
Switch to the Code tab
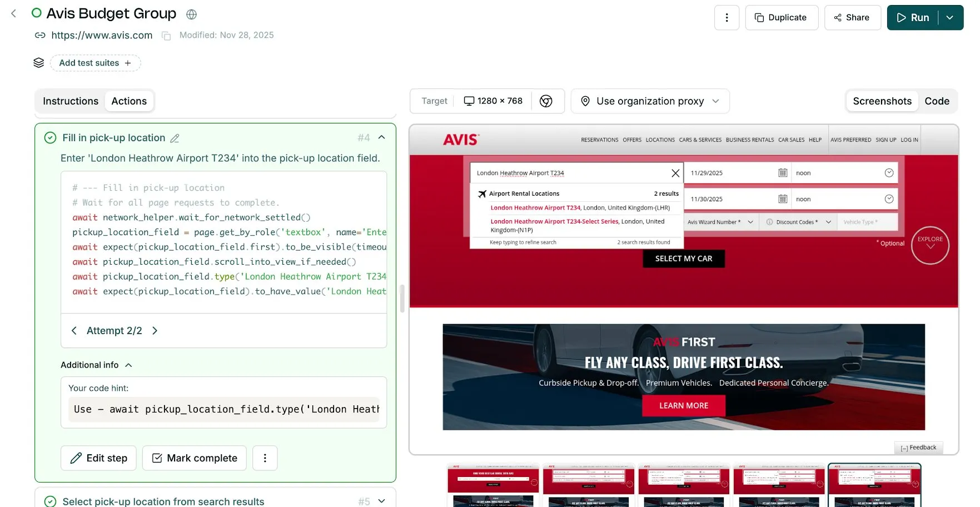[937, 101]
